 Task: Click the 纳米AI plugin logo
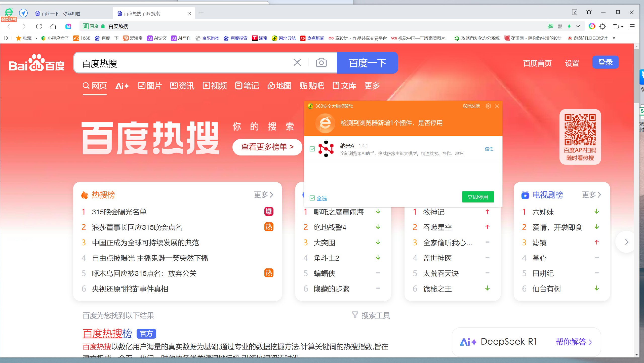[x=326, y=149]
